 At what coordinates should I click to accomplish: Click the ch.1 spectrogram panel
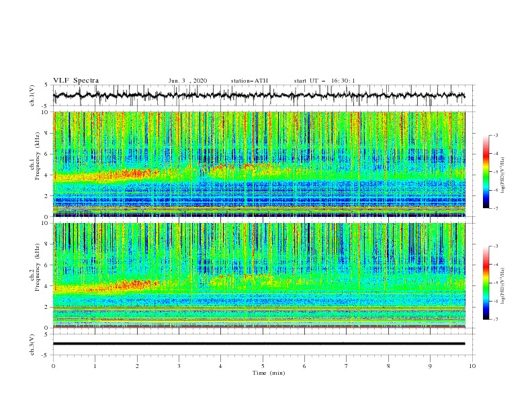pyautogui.click(x=259, y=164)
